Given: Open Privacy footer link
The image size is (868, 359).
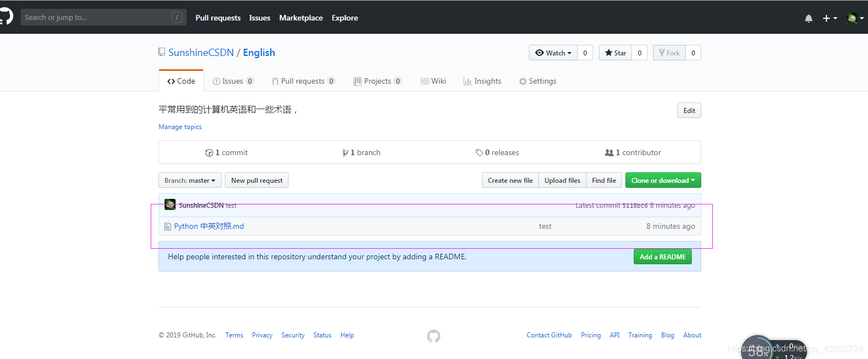Looking at the screenshot, I should coord(262,335).
